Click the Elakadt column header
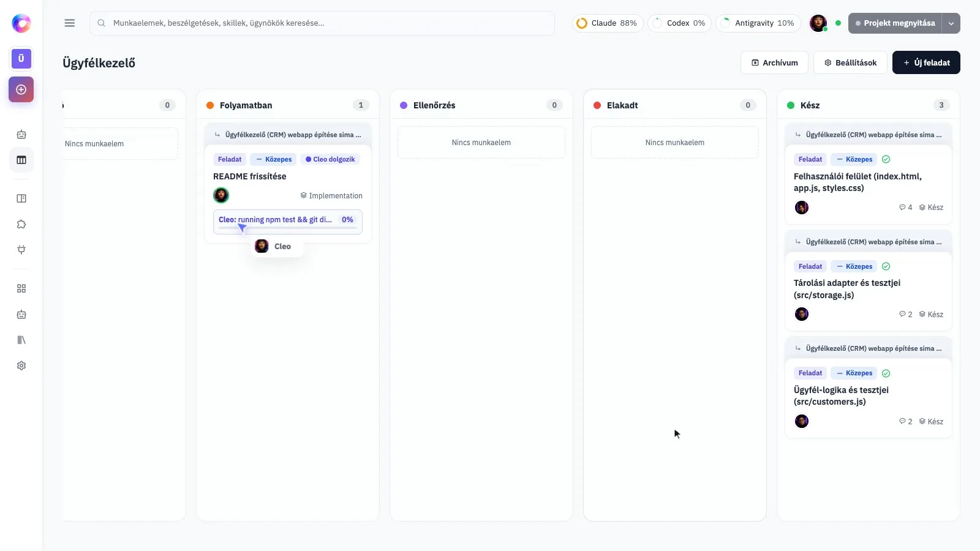 point(675,105)
